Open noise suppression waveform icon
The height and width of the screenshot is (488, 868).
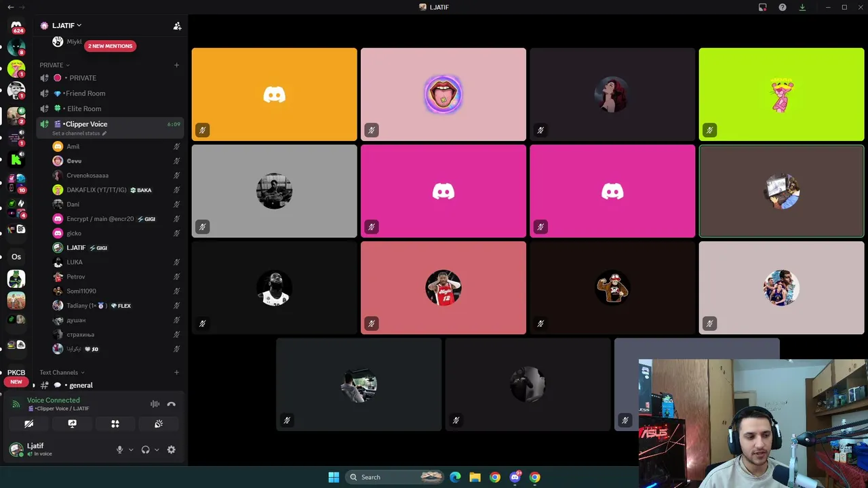155,404
